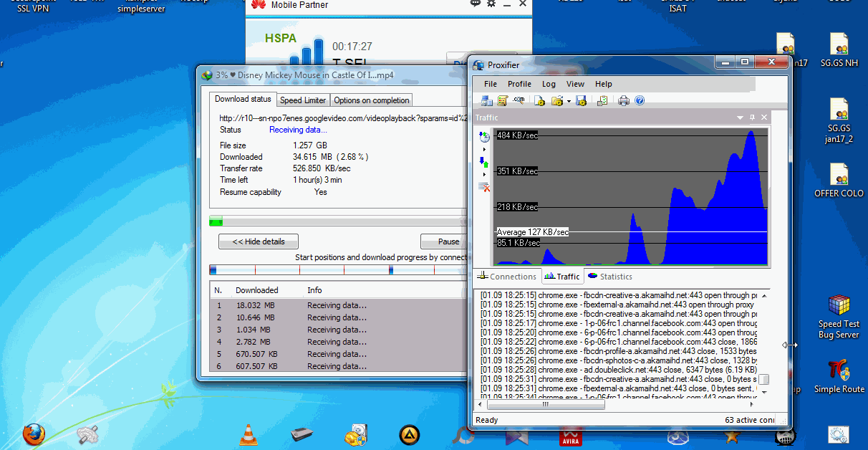868x450 pixels.
Task: Select connection row with 2.782 MB
Action: [x=339, y=342]
